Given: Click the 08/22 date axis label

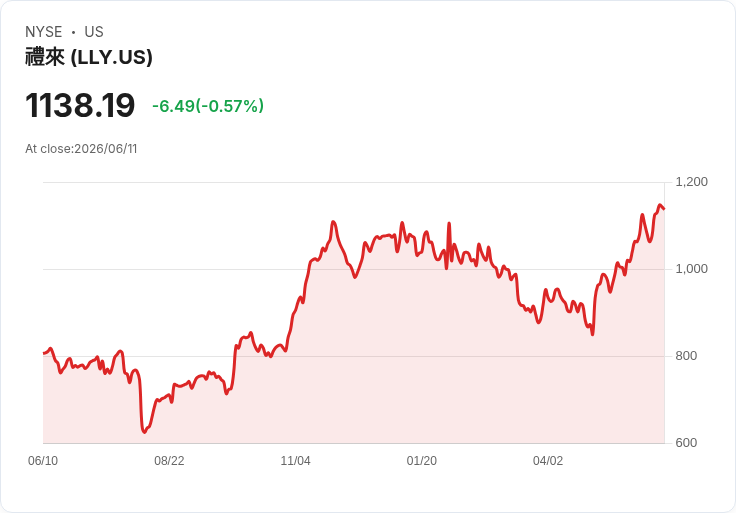Looking at the screenshot, I should (169, 461).
